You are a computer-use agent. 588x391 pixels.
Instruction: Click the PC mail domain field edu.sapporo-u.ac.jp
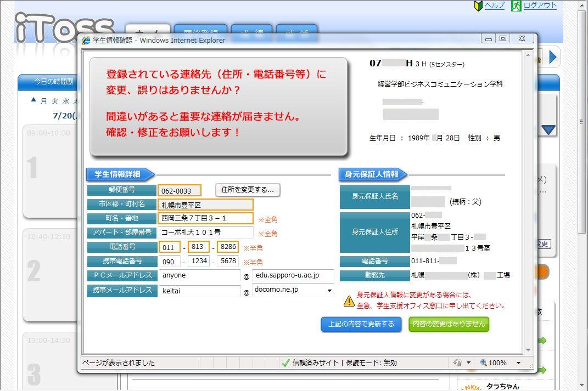pos(293,275)
